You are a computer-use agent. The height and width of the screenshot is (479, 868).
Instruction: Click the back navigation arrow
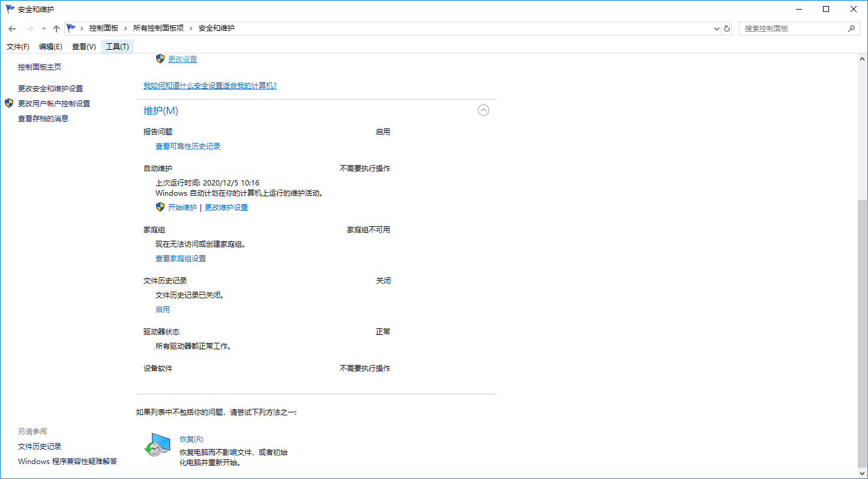click(x=11, y=28)
